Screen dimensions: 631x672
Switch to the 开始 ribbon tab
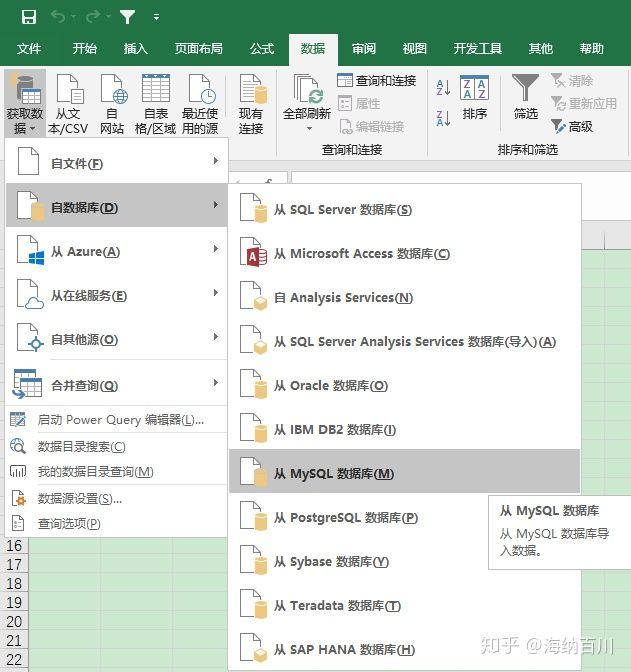pos(84,49)
